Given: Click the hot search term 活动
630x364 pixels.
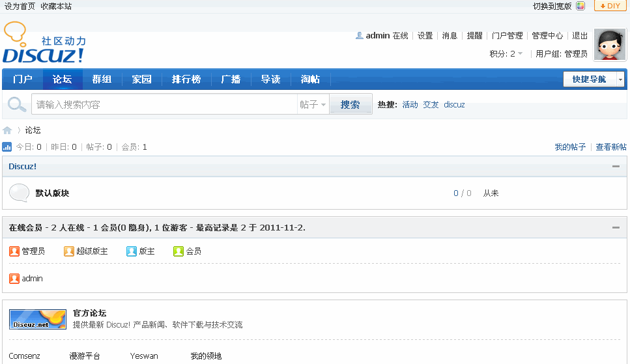Looking at the screenshot, I should point(410,104).
